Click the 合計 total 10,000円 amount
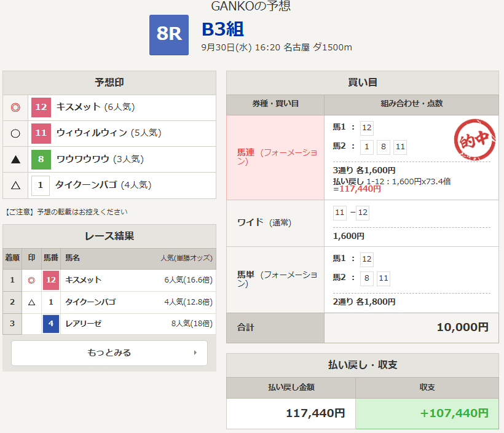This screenshot has height=433, width=504. pyautogui.click(x=463, y=327)
